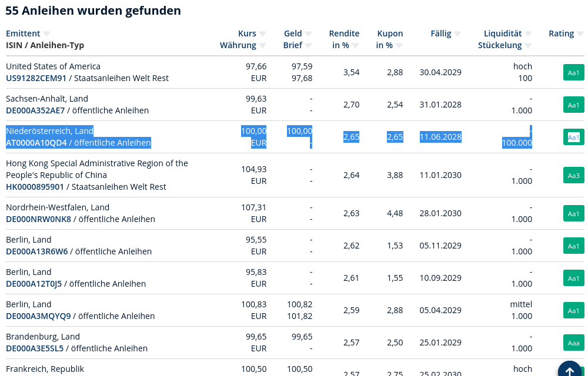The image size is (588, 376).
Task: Click the sort arrow under Kupon in %
Action: click(x=399, y=46)
